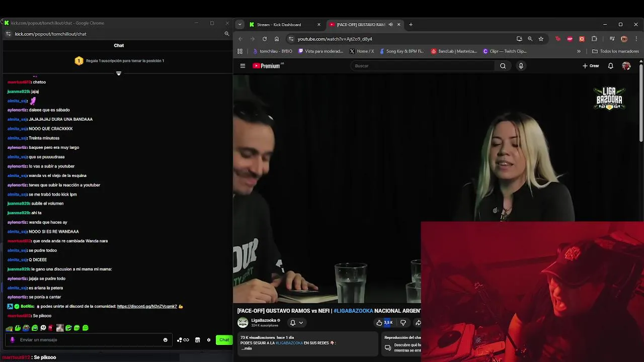Click chat message "wanda vs el viejo de la esquina"
Viewport: 644px width, 362px height.
coord(57,175)
